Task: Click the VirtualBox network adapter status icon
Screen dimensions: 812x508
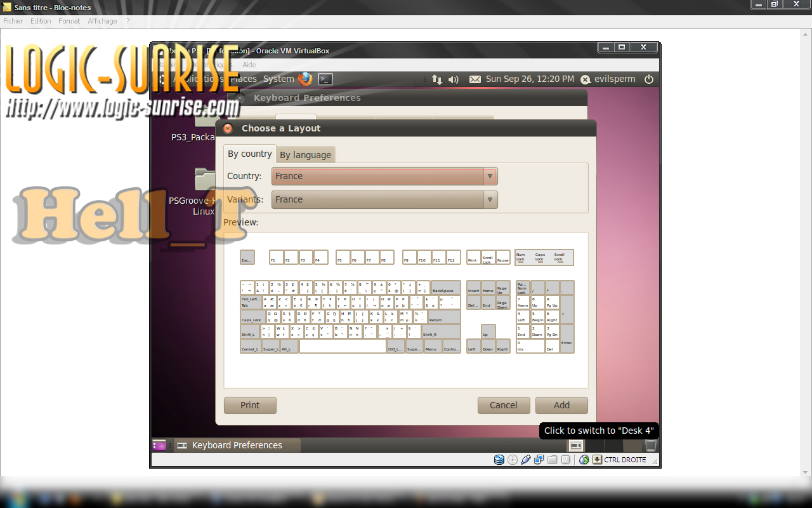Action: tap(539, 460)
